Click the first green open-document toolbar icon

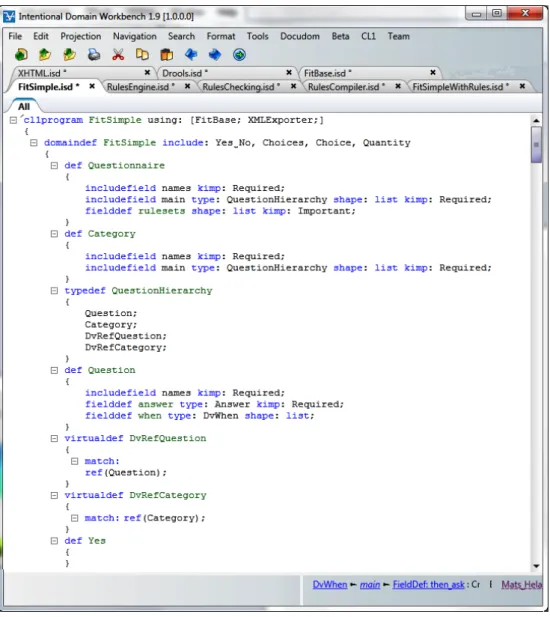(x=21, y=55)
